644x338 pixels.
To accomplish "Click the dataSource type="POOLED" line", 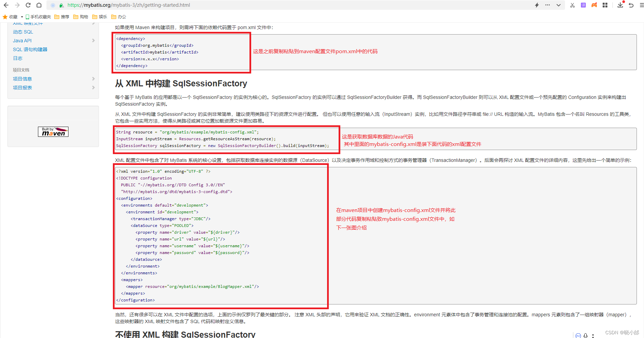I will 162,226.
